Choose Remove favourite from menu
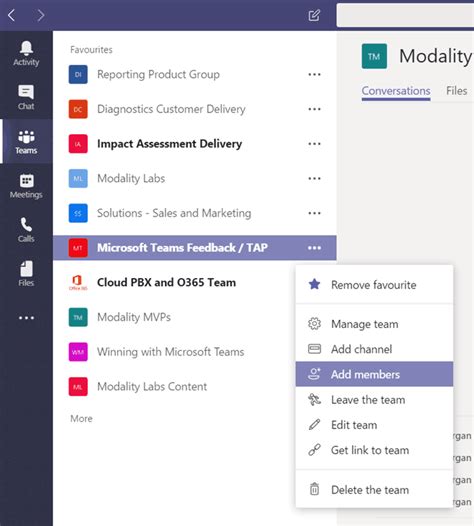 pyautogui.click(x=374, y=285)
